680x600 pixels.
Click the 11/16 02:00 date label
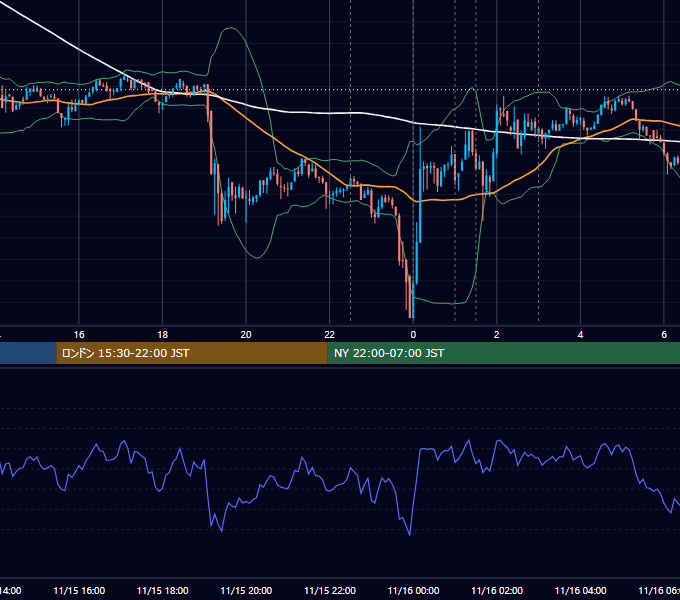coord(497,590)
